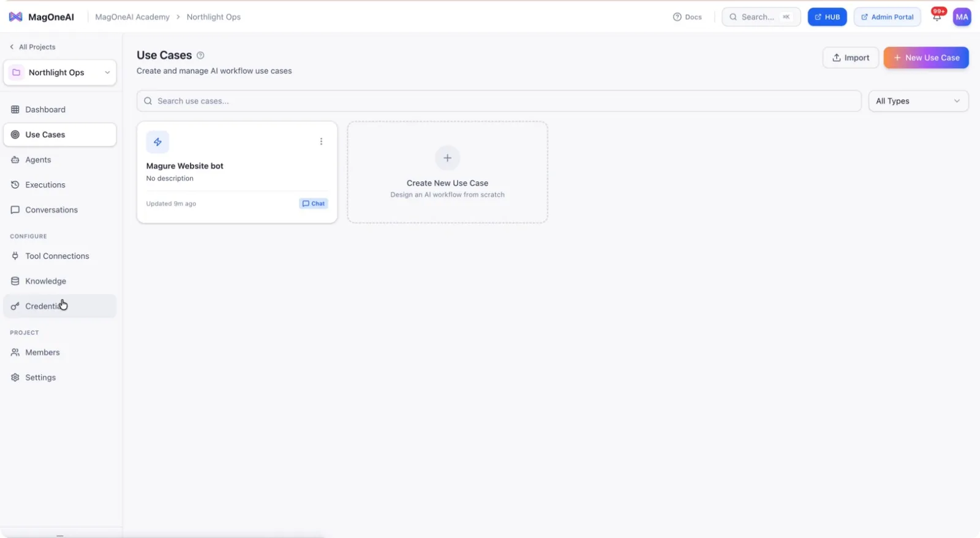Click the lightning icon on Magure Website bot card

pyautogui.click(x=157, y=142)
